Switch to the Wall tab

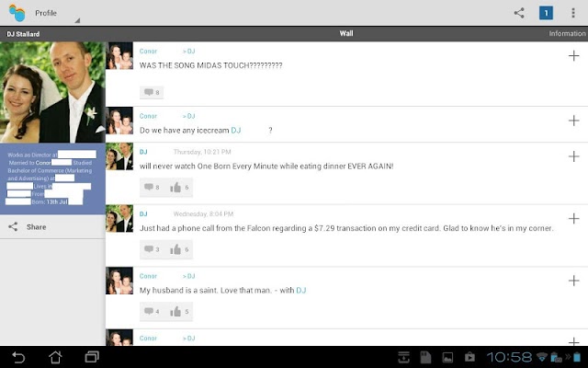click(346, 33)
